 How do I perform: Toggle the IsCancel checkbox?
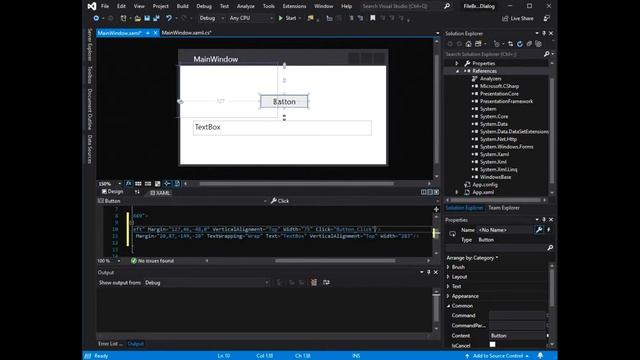click(x=493, y=344)
